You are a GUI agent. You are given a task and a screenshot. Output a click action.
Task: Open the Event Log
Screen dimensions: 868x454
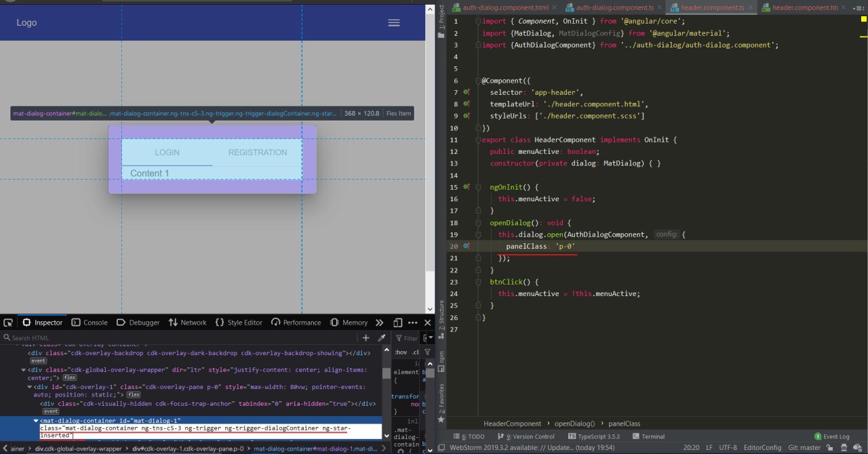click(x=832, y=436)
